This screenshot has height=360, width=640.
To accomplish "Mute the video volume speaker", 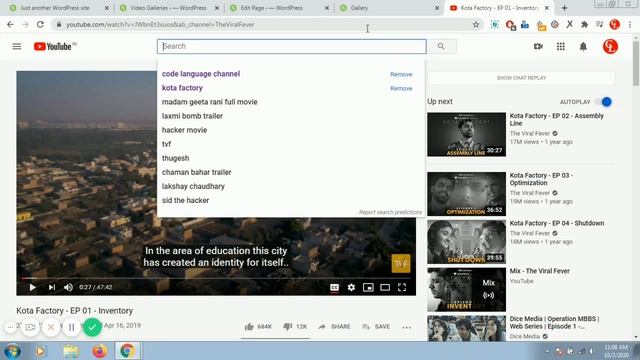I will pyautogui.click(x=68, y=287).
